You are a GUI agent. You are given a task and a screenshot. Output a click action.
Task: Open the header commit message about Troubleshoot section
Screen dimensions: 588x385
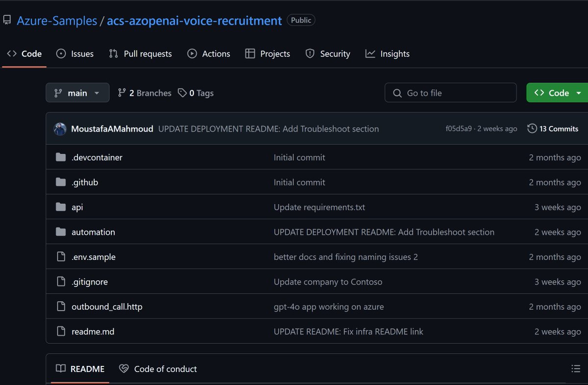click(x=269, y=128)
